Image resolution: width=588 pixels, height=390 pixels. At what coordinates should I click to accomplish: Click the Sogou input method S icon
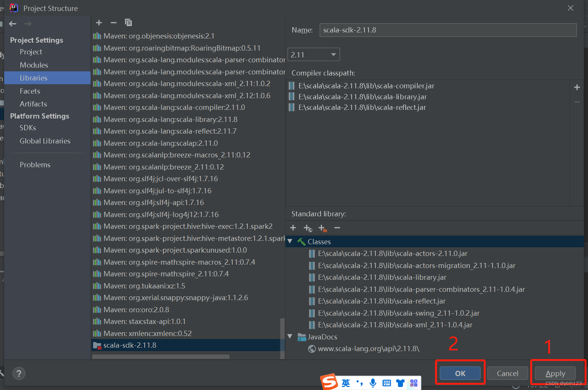click(x=330, y=382)
